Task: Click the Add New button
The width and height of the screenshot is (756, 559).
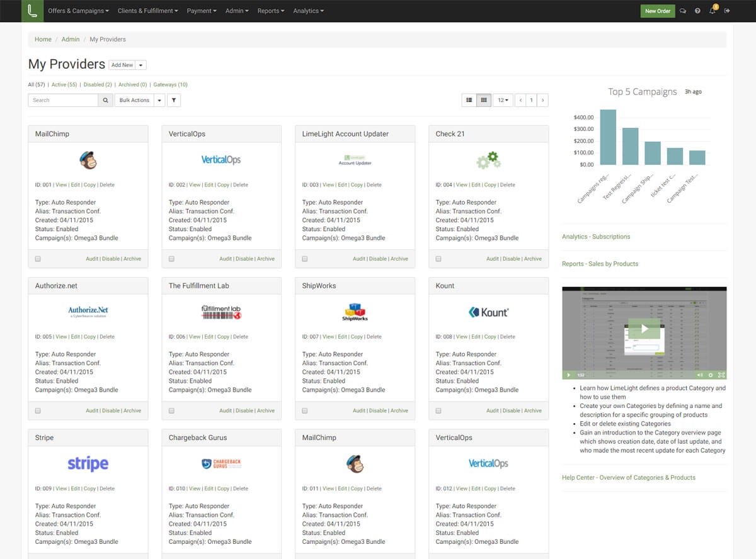Action: [x=122, y=65]
